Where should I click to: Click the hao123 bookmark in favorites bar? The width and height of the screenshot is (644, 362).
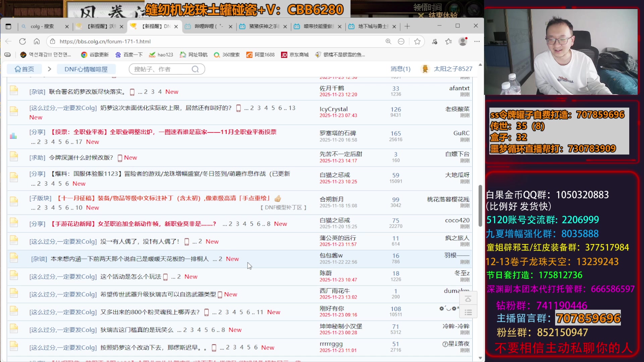coord(161,55)
